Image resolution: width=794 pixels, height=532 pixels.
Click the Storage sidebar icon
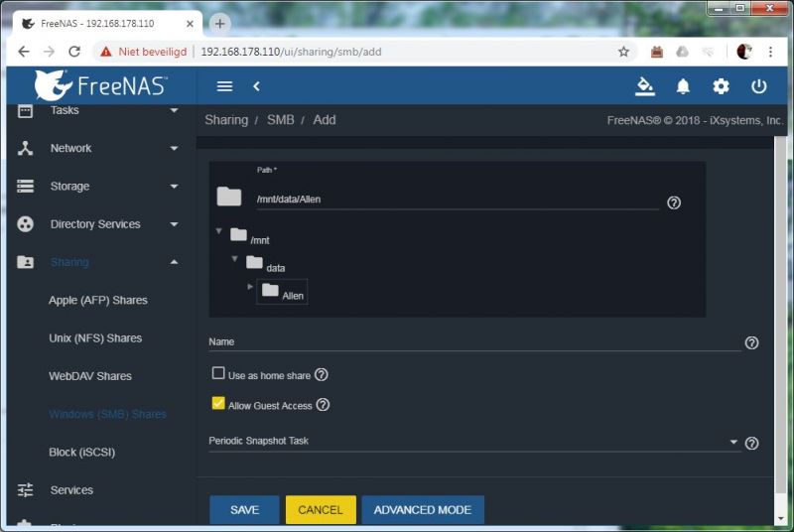[x=25, y=186]
